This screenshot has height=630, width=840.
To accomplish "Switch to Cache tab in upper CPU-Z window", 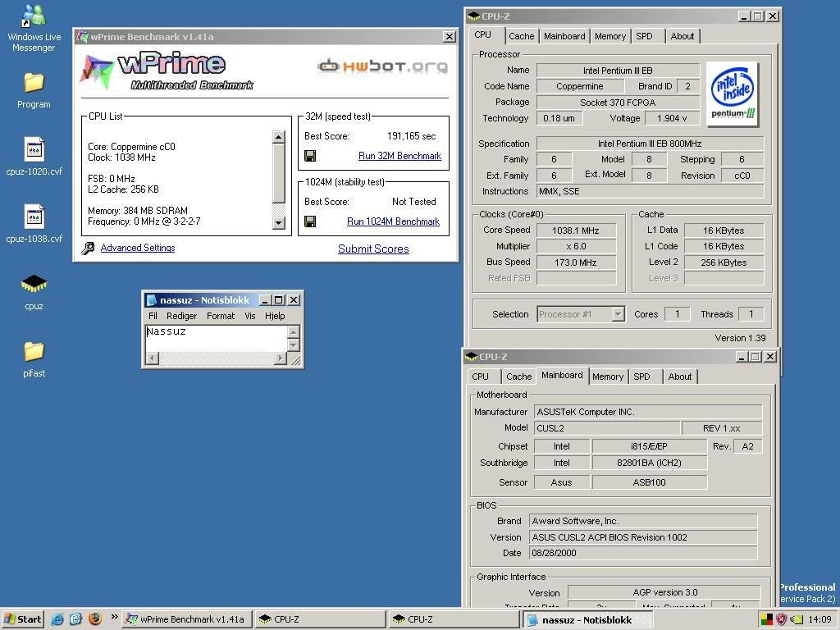I will click(x=521, y=36).
